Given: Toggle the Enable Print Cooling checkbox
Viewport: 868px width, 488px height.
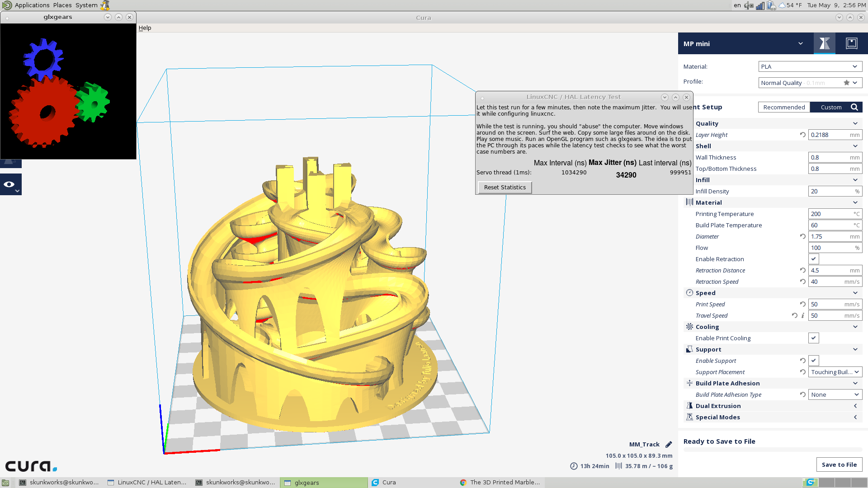Looking at the screenshot, I should 814,338.
